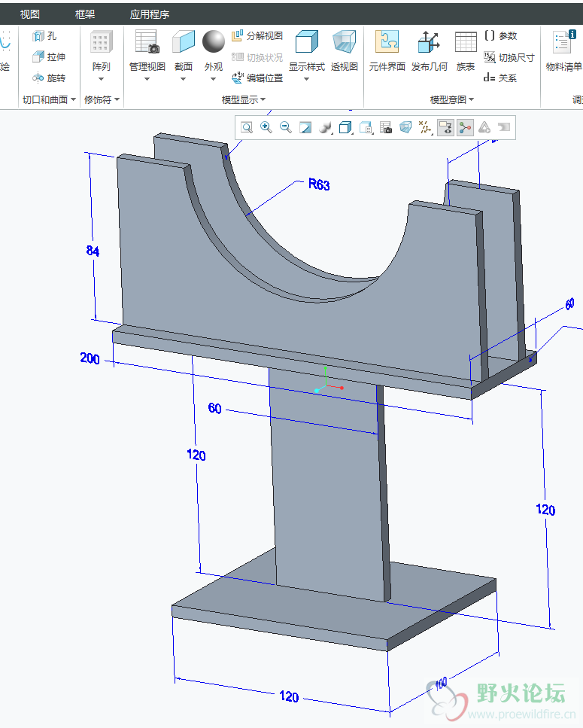Click the Zoom In magnifier icon
Image resolution: width=583 pixels, height=728 pixels.
266,128
